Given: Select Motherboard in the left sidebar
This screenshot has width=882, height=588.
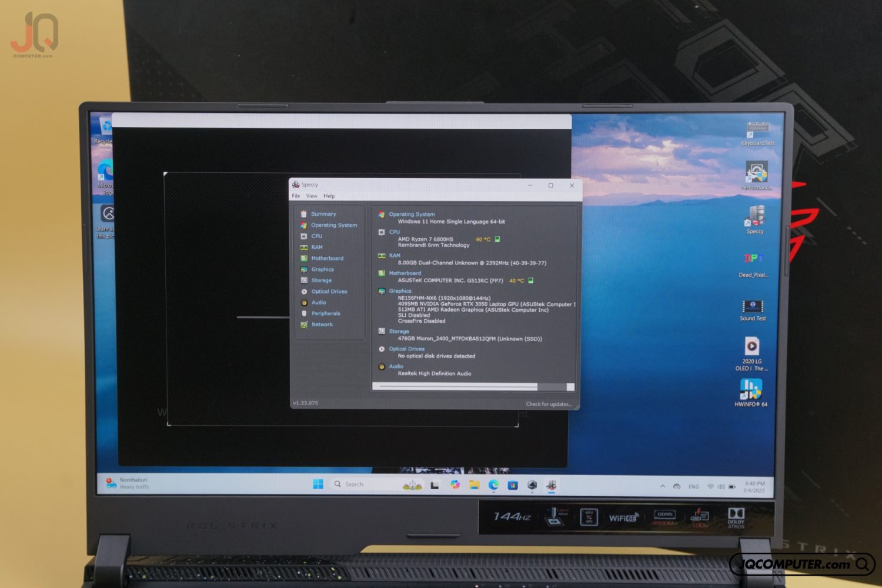Looking at the screenshot, I should click(322, 258).
